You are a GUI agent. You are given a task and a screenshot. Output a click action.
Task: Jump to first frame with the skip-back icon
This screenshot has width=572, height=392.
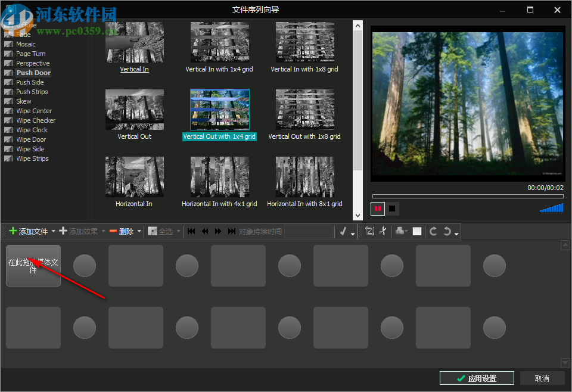[191, 231]
